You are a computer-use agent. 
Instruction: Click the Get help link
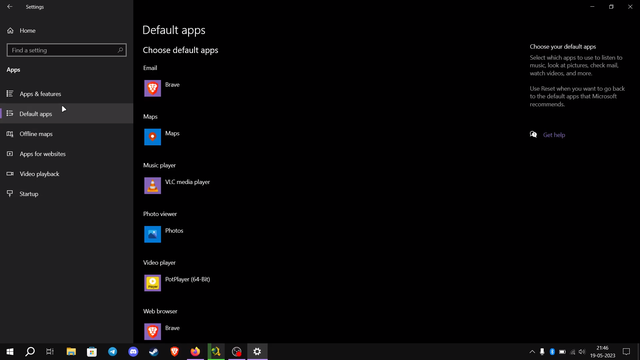click(554, 135)
